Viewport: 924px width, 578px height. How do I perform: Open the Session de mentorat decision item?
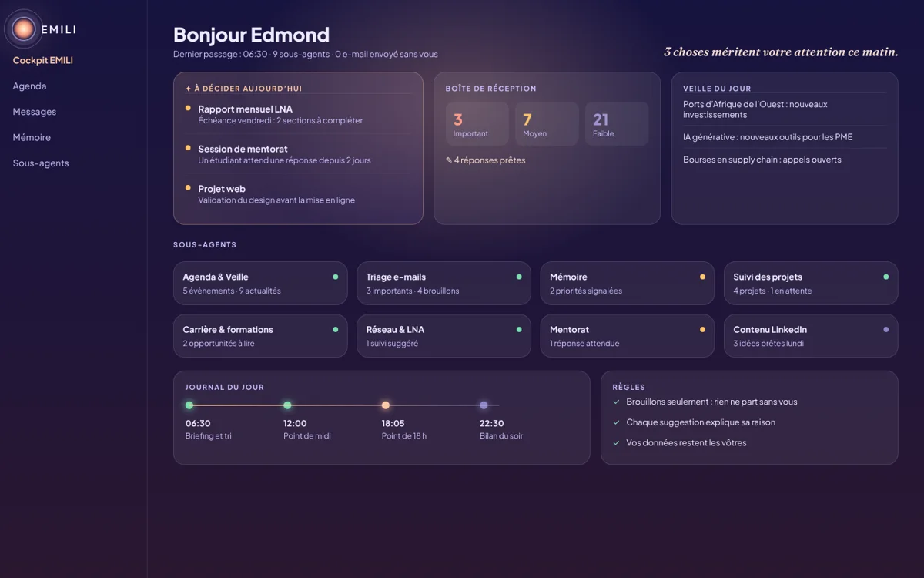point(298,154)
